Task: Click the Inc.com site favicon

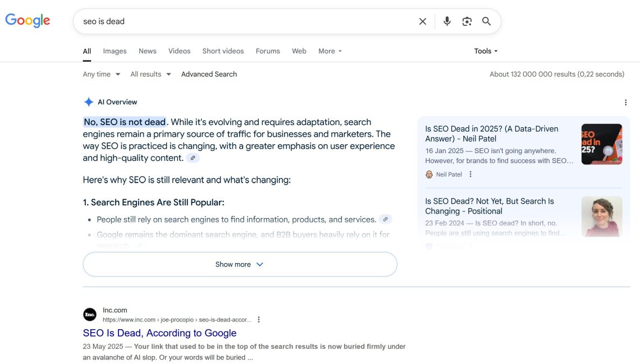Action: (x=90, y=314)
